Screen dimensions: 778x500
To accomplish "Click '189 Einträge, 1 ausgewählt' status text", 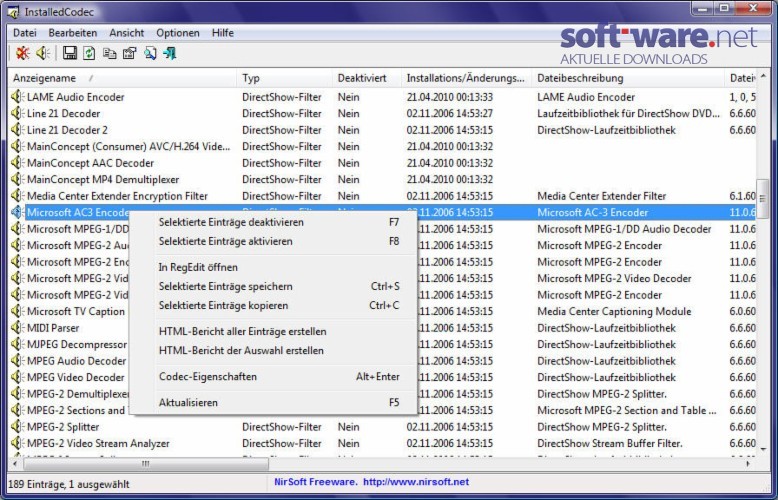I will pos(69,484).
